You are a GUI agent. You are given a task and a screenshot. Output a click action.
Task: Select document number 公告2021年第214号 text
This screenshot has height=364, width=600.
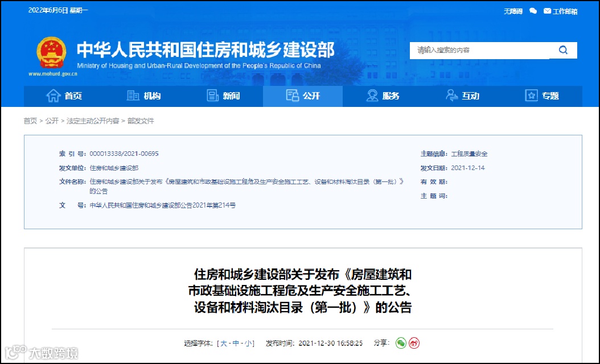(x=163, y=205)
